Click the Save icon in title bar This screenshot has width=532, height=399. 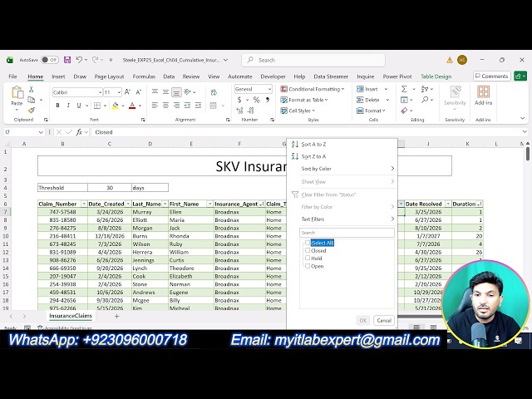coord(67,60)
